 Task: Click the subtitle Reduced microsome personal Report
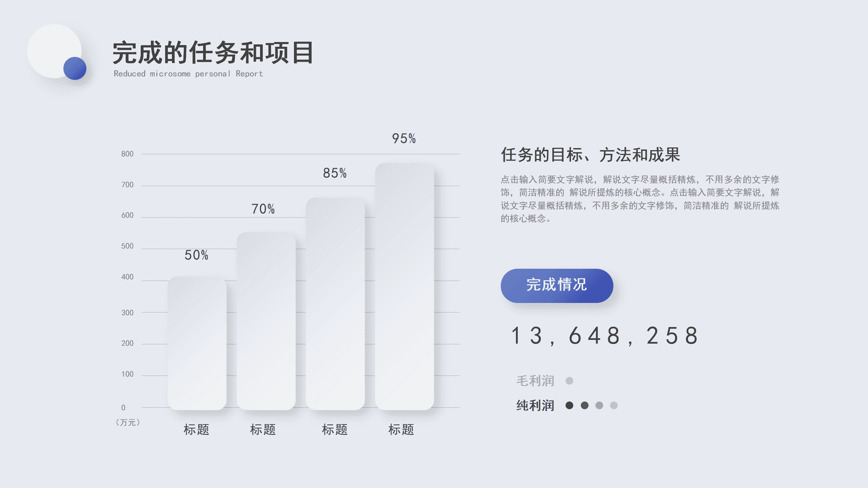[x=188, y=74]
